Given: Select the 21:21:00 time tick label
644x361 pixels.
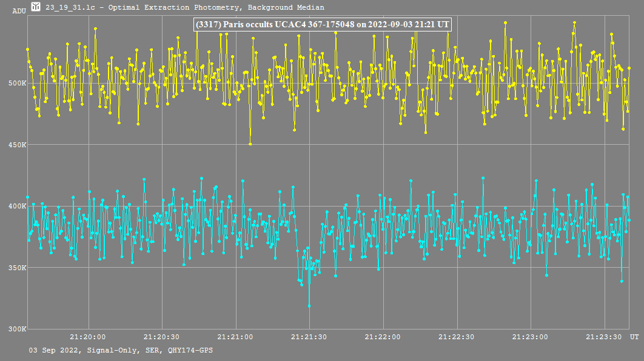Looking at the screenshot, I should (x=236, y=337).
